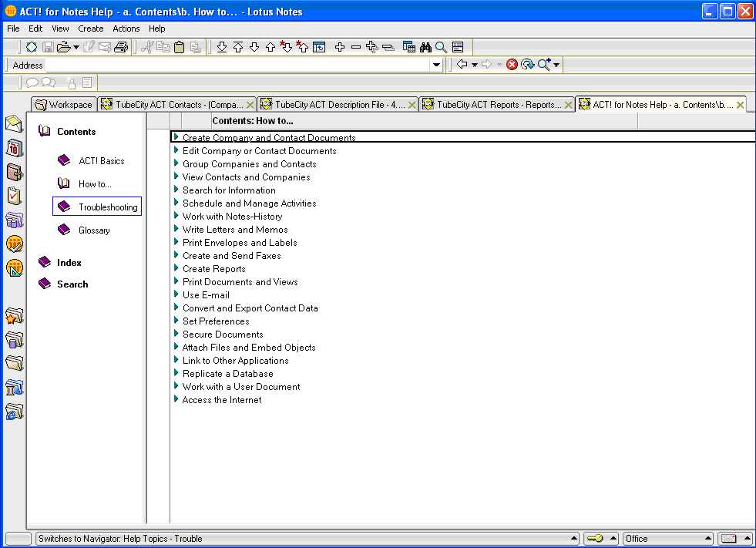Close the TubeCity ACT Contacts tab

click(250, 105)
